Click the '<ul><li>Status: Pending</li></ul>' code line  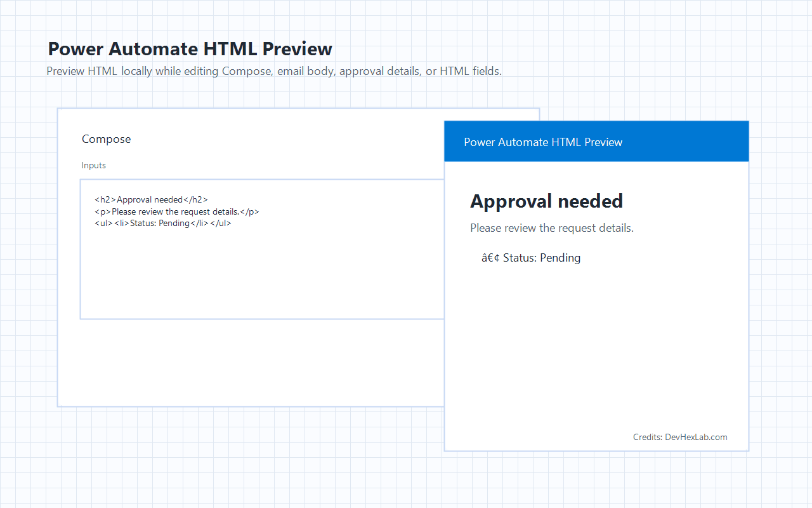click(163, 224)
